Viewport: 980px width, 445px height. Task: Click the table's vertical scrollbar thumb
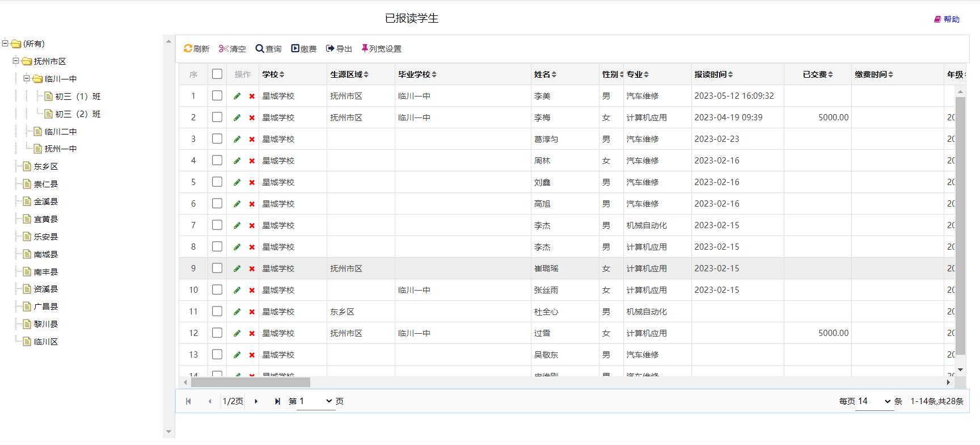click(x=960, y=225)
